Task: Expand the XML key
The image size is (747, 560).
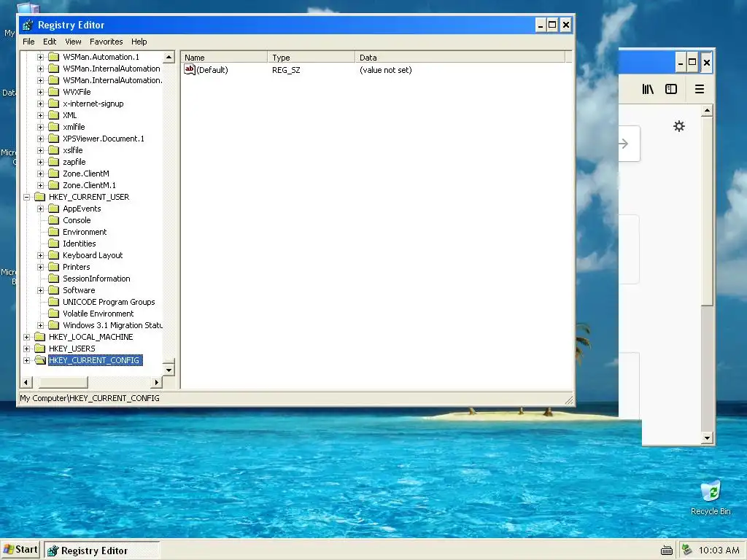Action: [41, 115]
